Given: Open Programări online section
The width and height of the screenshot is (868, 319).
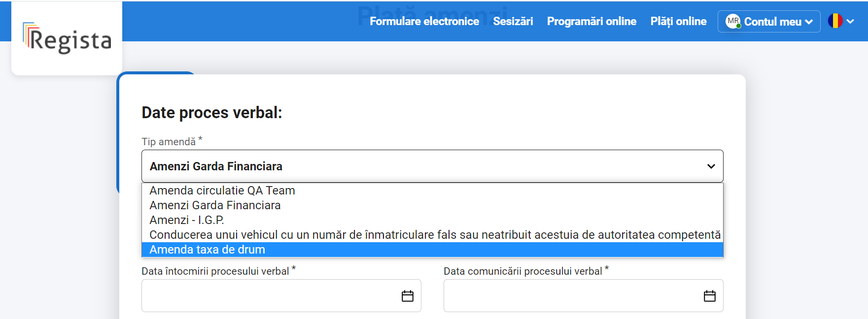Looking at the screenshot, I should click(591, 21).
